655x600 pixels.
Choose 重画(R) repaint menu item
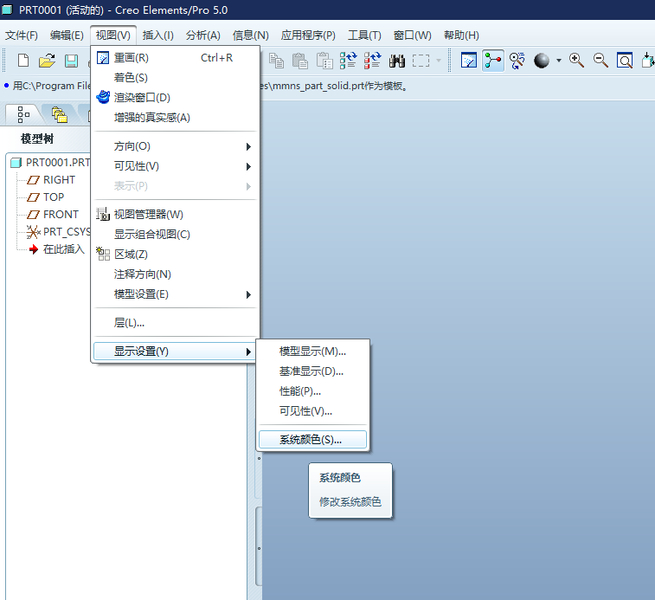point(175,58)
